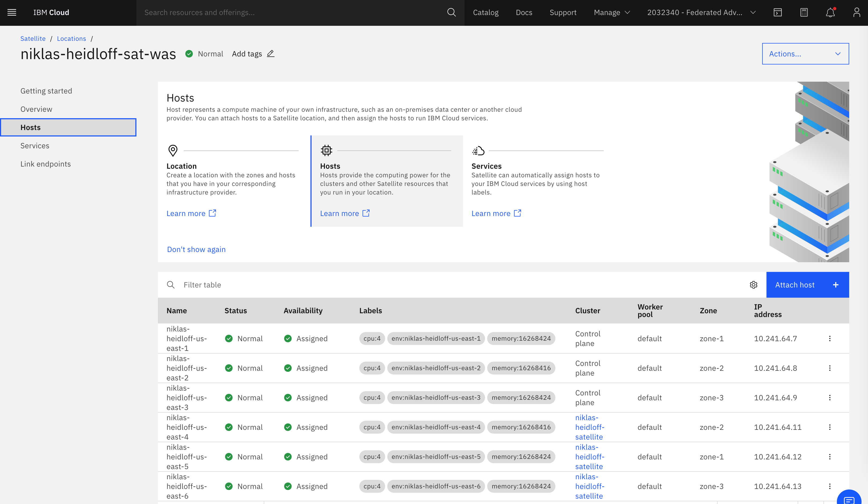Click label env:niklas-heidloff-us-east-1

(436, 339)
